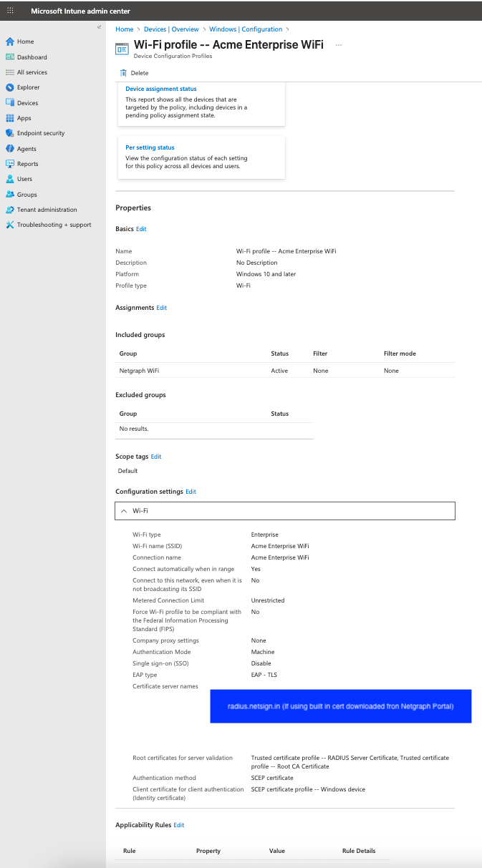482x868 pixels.
Task: Open the app launcher waffle icon
Action: click(10, 11)
